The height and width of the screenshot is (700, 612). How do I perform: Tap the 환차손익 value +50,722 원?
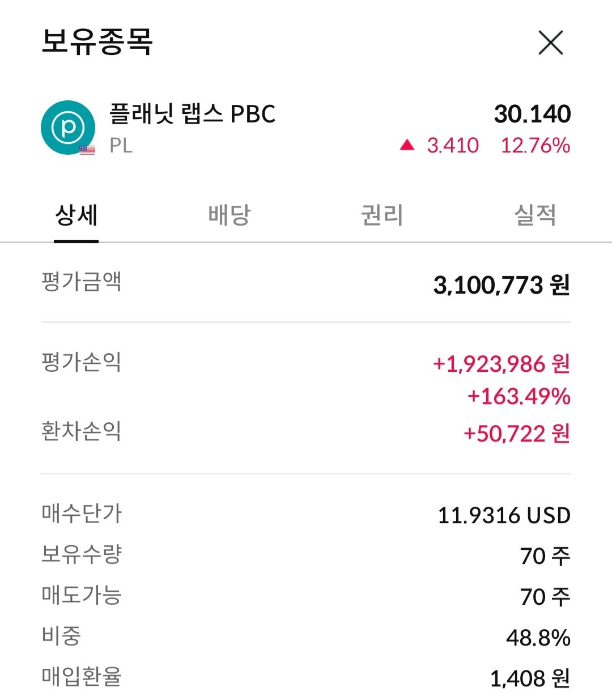(x=516, y=434)
